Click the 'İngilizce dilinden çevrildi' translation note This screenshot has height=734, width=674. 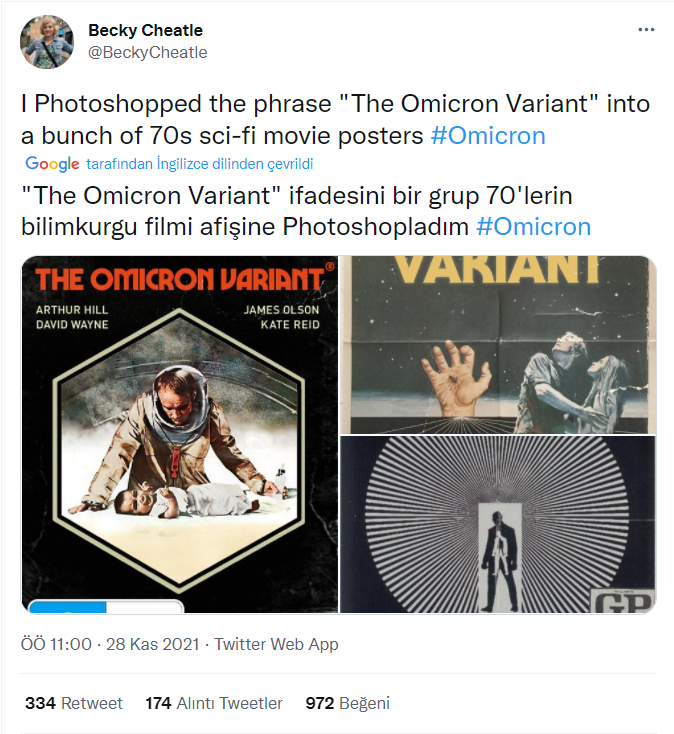pyautogui.click(x=200, y=164)
